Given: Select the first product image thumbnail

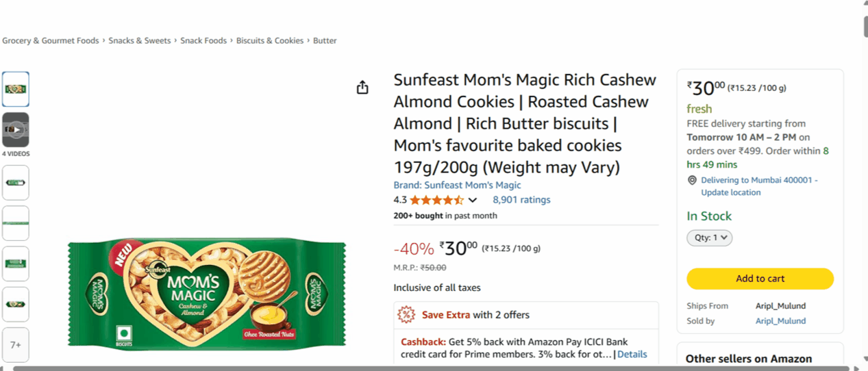Looking at the screenshot, I should [16, 89].
